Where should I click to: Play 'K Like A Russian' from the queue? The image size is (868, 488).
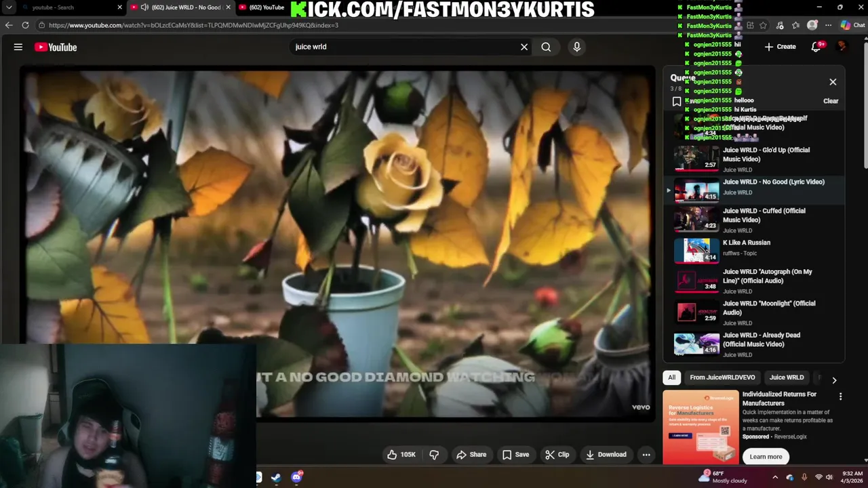pyautogui.click(x=753, y=251)
